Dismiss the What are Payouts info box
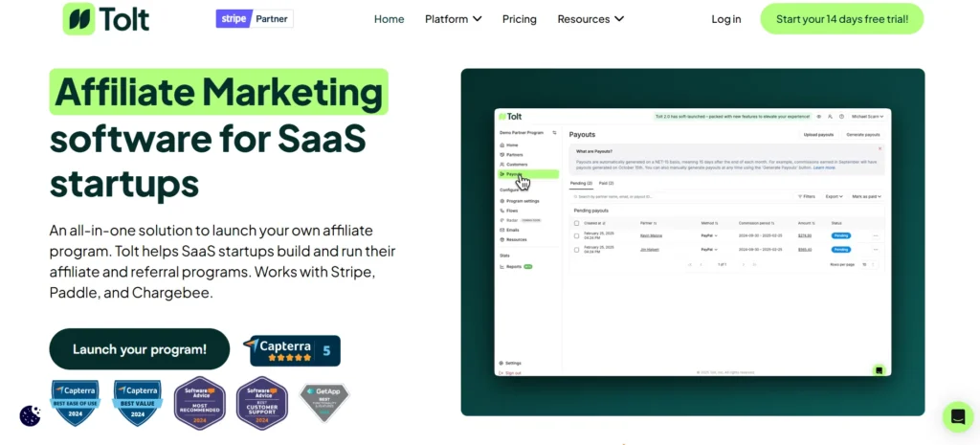The width and height of the screenshot is (980, 445). coord(880,148)
